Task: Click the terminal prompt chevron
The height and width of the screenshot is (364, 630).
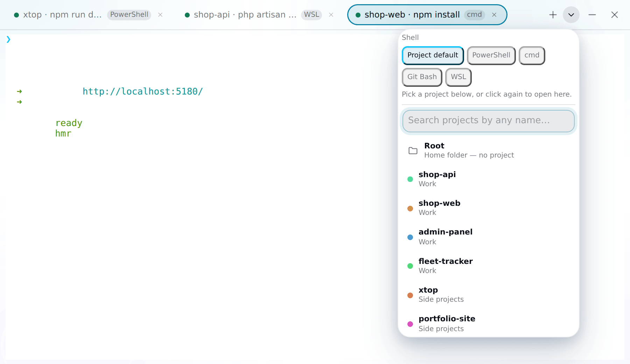Action: click(x=8, y=39)
